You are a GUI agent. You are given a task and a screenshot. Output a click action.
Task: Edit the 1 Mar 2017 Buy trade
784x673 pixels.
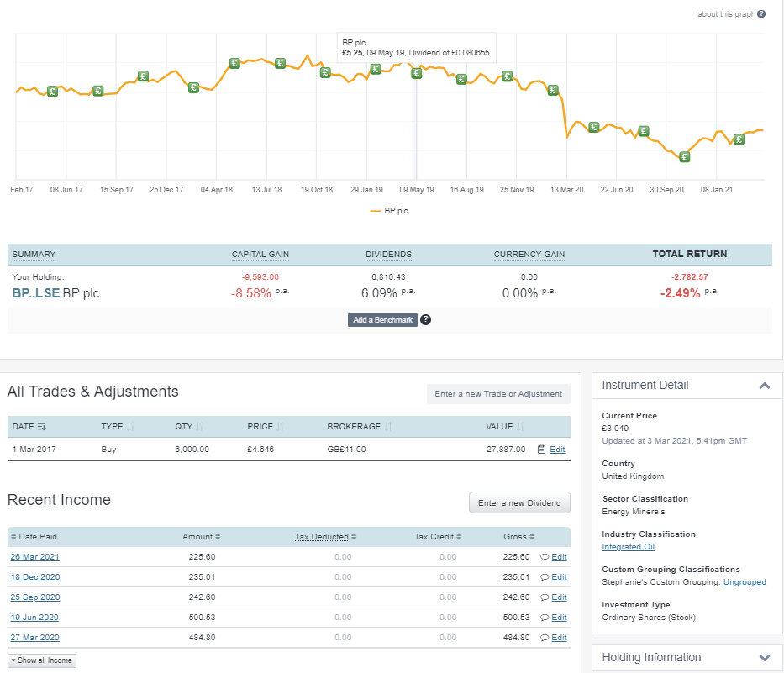click(557, 449)
